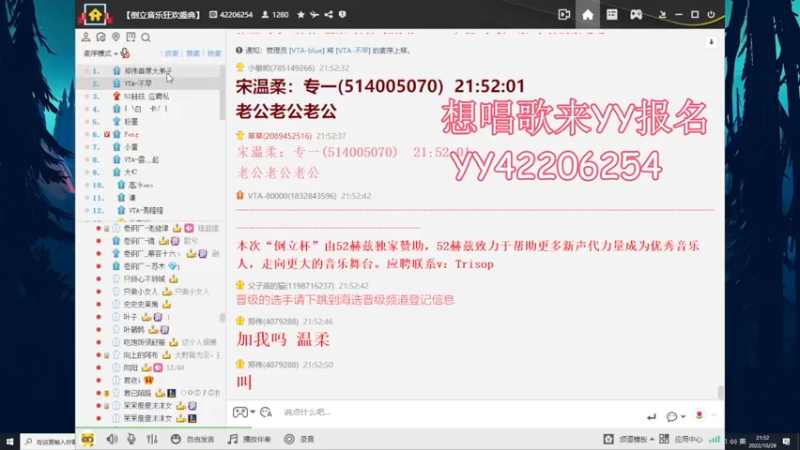Expand the panel with the up chevron

click(x=714, y=416)
